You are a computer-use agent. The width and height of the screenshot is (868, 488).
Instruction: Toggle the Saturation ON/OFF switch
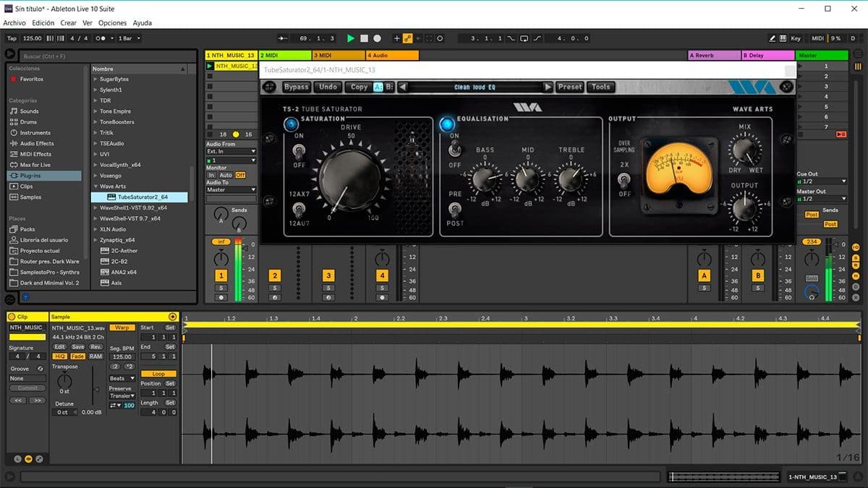pyautogui.click(x=299, y=150)
